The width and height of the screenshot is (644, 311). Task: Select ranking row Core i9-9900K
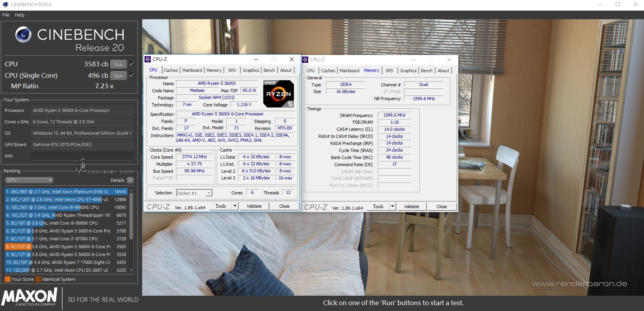click(66, 223)
